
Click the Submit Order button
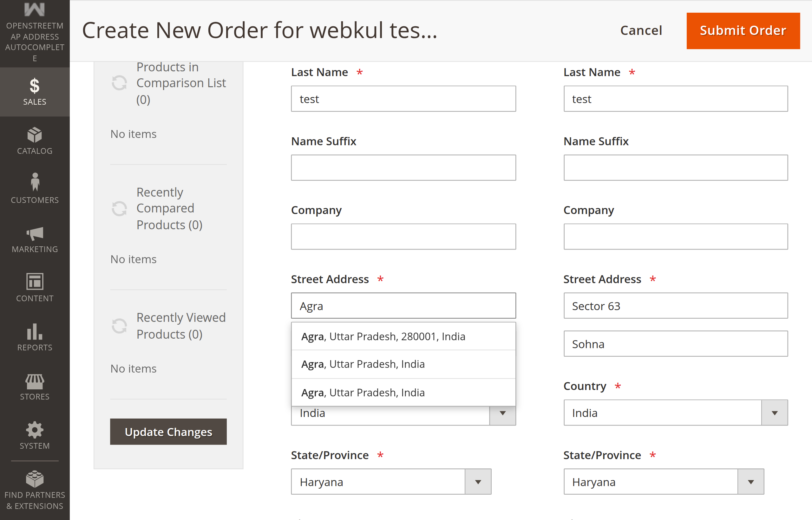(x=743, y=31)
